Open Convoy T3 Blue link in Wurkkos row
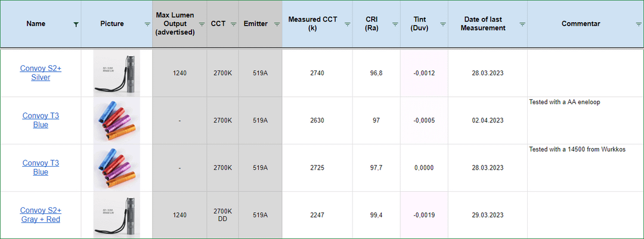 (x=41, y=167)
